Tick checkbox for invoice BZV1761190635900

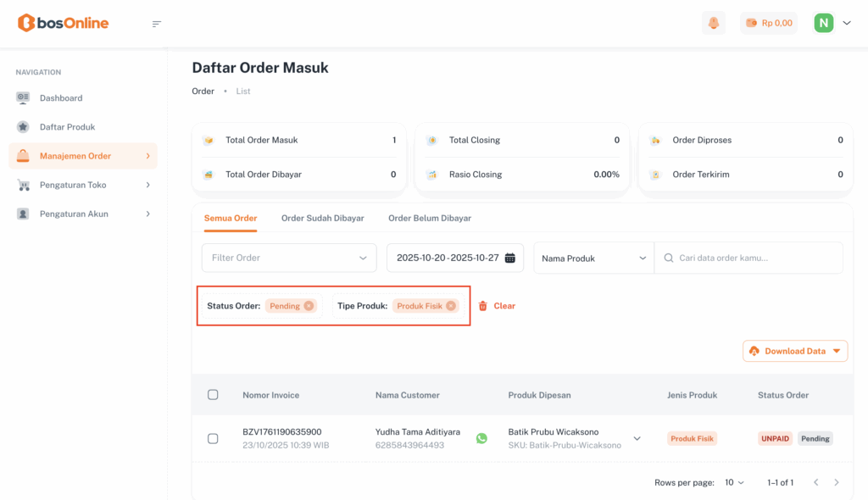coord(213,438)
